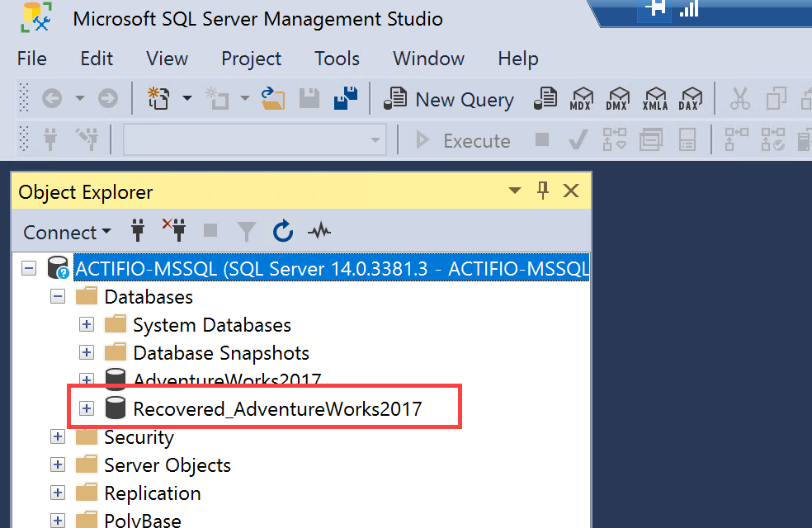Select the System Databases label
This screenshot has width=812, height=528.
(x=212, y=324)
